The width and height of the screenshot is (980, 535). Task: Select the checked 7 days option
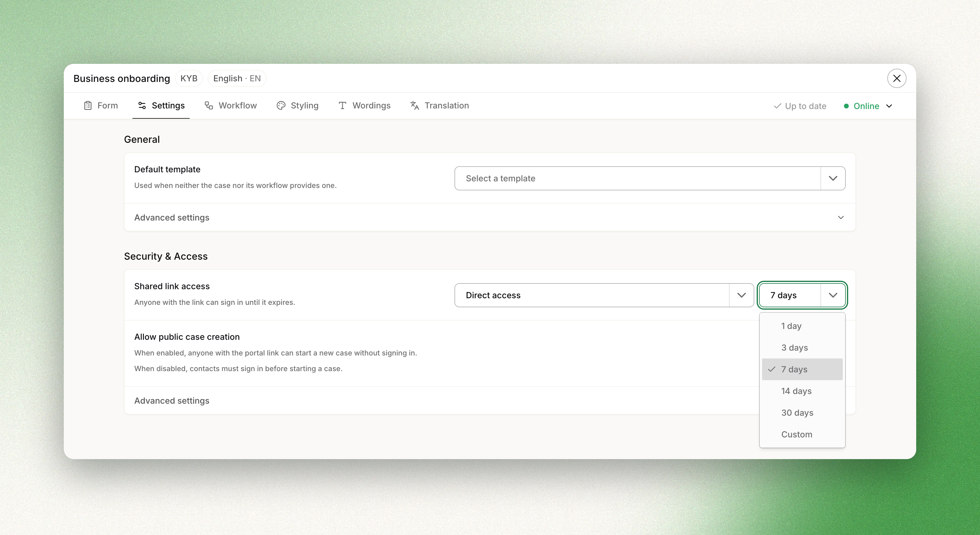click(x=802, y=369)
